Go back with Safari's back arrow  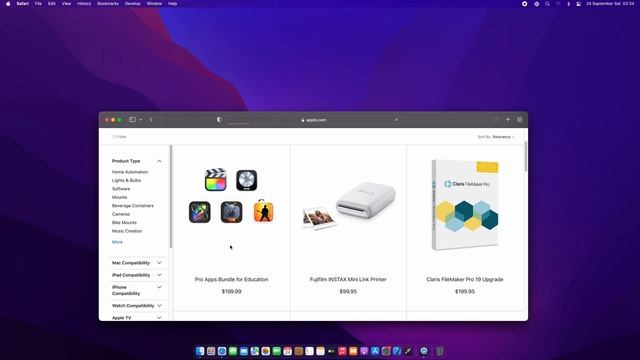pos(151,120)
